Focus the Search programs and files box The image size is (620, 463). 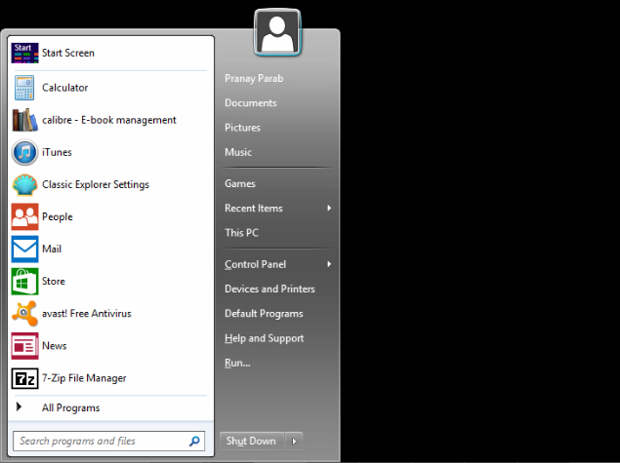109,441
